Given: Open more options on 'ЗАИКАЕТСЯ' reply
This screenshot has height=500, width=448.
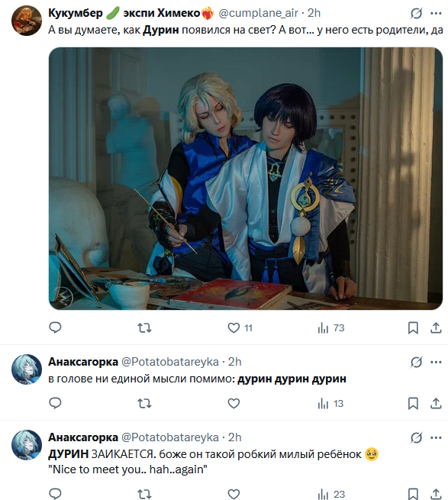Looking at the screenshot, I should [436, 437].
